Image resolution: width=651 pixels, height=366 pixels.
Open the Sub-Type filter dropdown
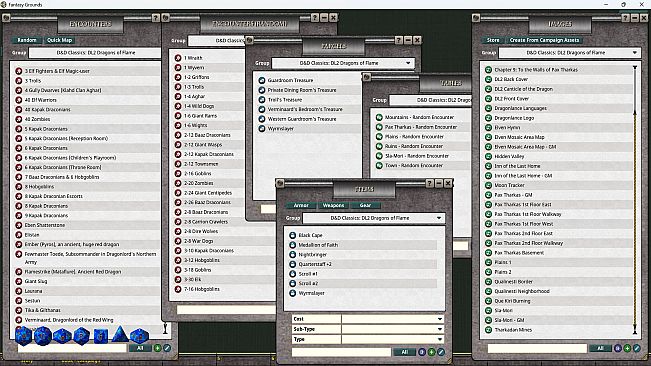point(440,329)
